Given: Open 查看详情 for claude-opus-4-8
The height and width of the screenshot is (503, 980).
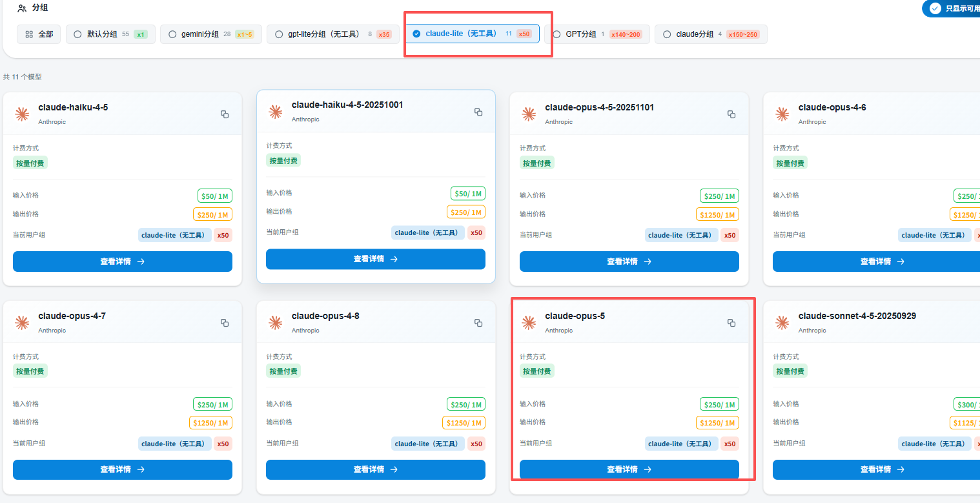Looking at the screenshot, I should 376,469.
